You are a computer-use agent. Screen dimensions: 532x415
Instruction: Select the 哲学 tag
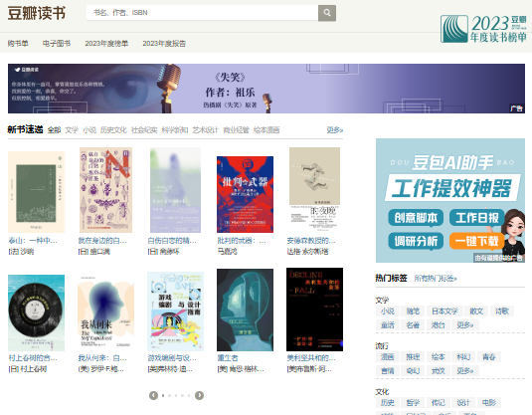[x=413, y=403]
